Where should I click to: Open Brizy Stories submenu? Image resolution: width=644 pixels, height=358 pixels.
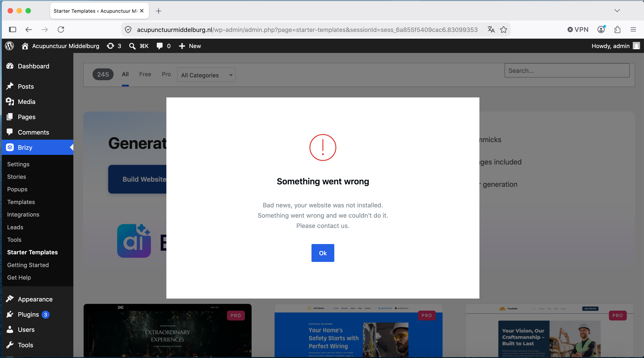click(17, 177)
